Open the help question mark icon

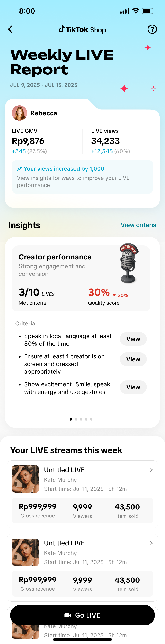tap(152, 29)
